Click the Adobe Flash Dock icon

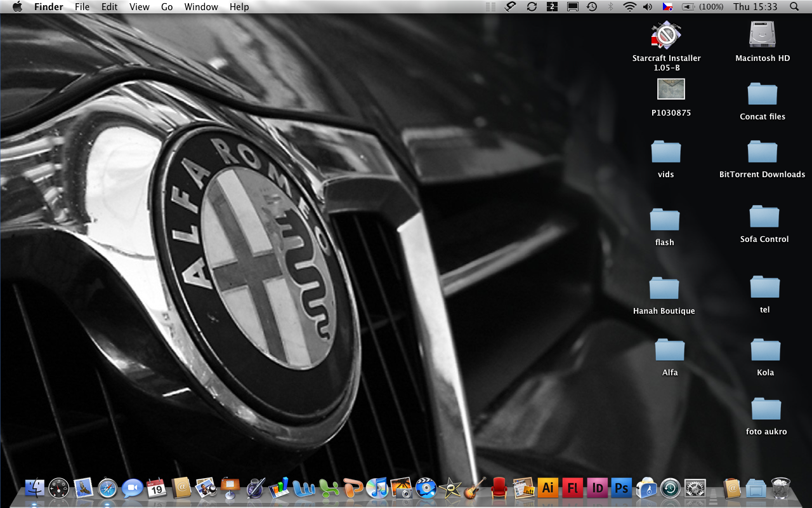point(572,488)
